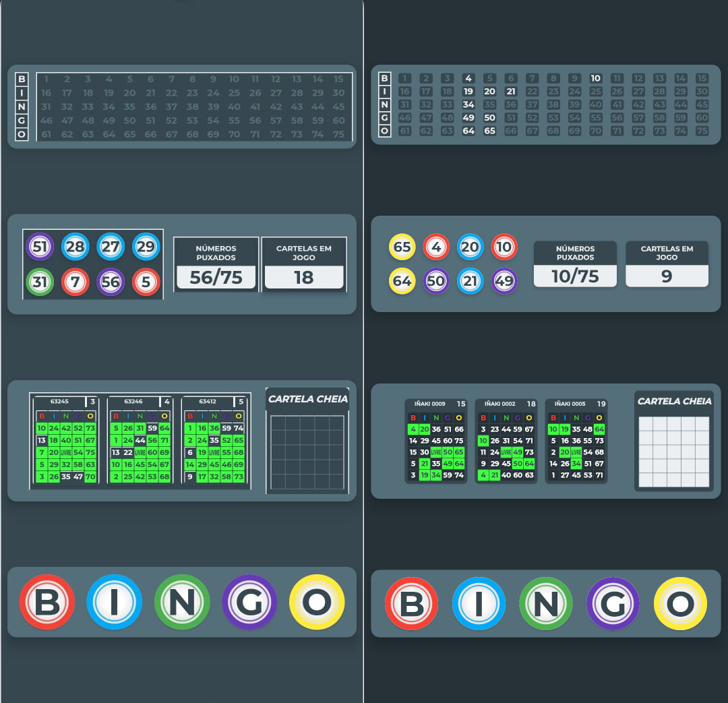728x703 pixels.
Task: Click the yellow ball numbered 64
Action: click(402, 281)
